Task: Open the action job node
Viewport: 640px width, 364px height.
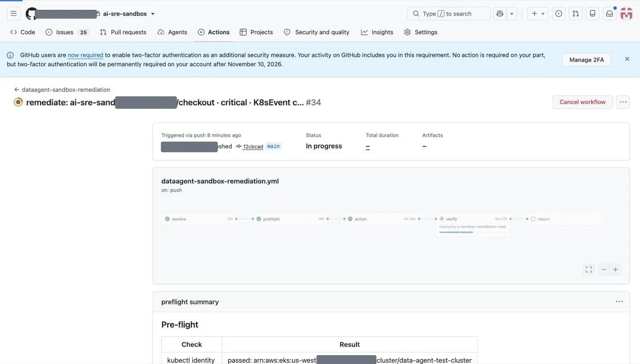Action: [382, 219]
